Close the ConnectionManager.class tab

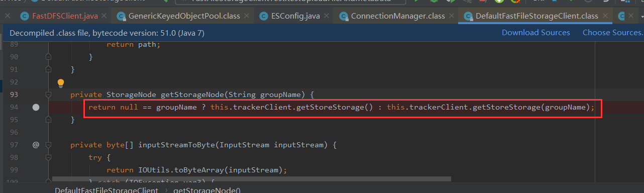452,16
